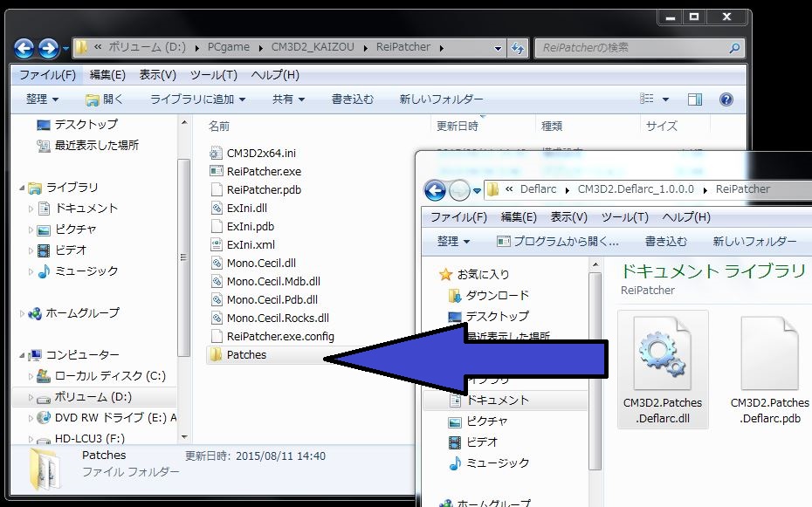812x507 pixels.
Task: Sort by 名前 column header
Action: pyautogui.click(x=218, y=127)
